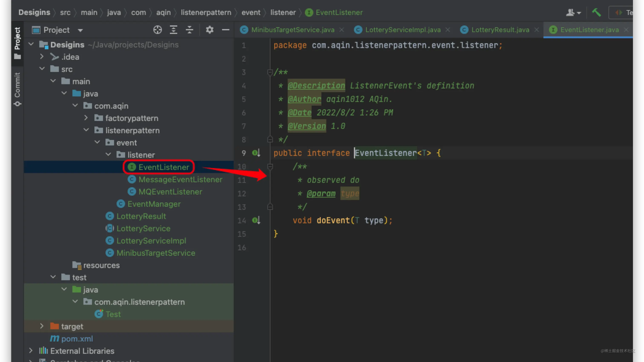The image size is (644, 362).
Task: Collapse the Desigins project root
Action: click(31, 44)
